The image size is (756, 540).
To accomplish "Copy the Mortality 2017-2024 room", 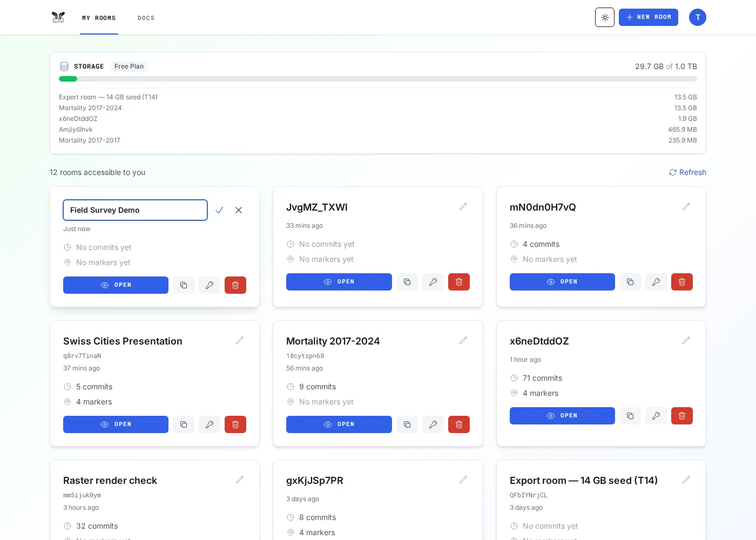I will pos(407,424).
